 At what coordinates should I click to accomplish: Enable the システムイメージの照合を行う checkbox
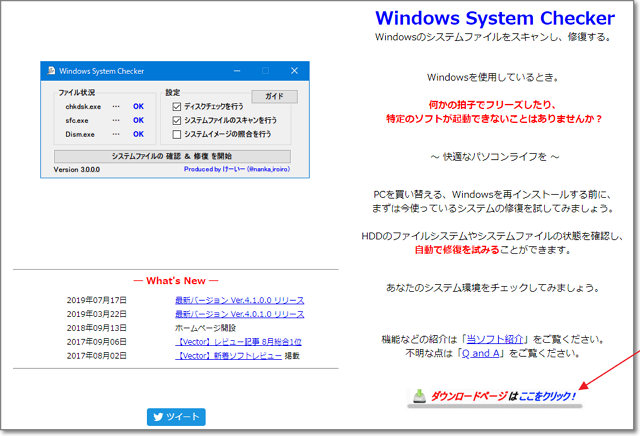177,134
